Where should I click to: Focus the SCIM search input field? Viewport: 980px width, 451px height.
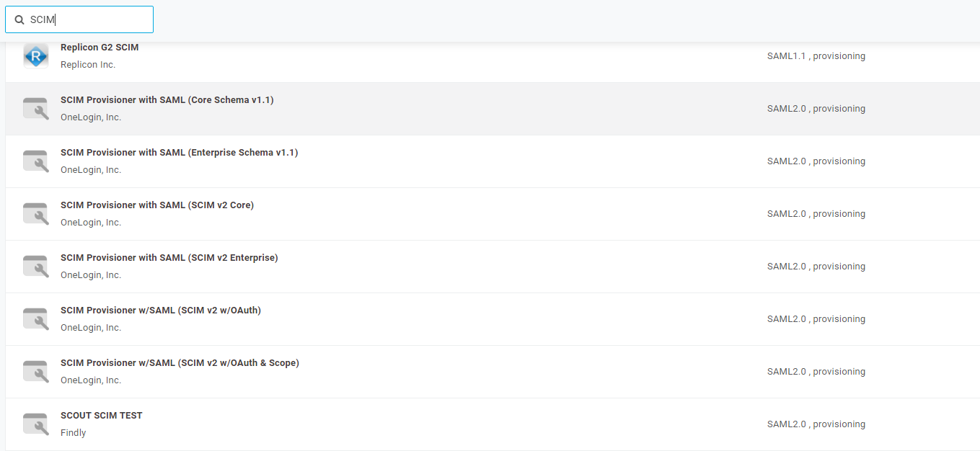(87, 20)
